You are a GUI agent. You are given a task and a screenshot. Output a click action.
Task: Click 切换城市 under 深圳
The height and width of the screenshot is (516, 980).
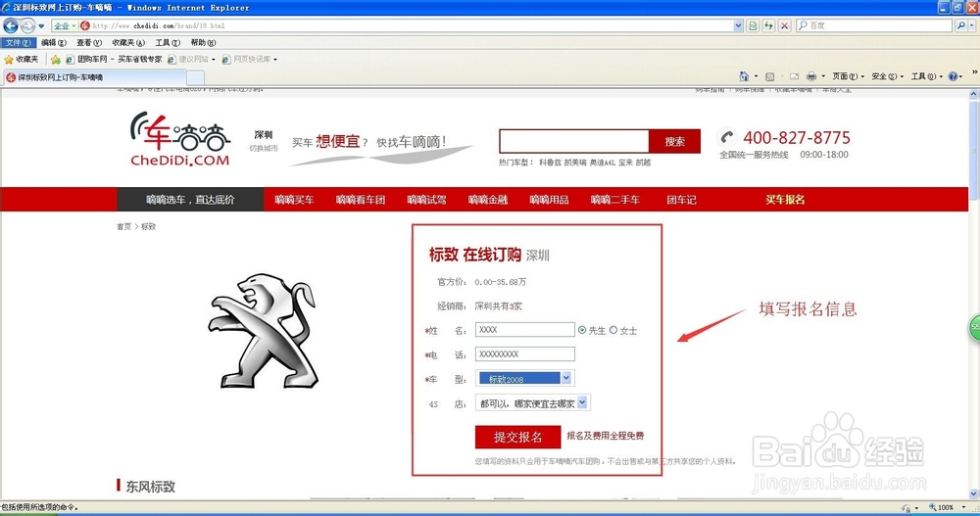pos(263,149)
